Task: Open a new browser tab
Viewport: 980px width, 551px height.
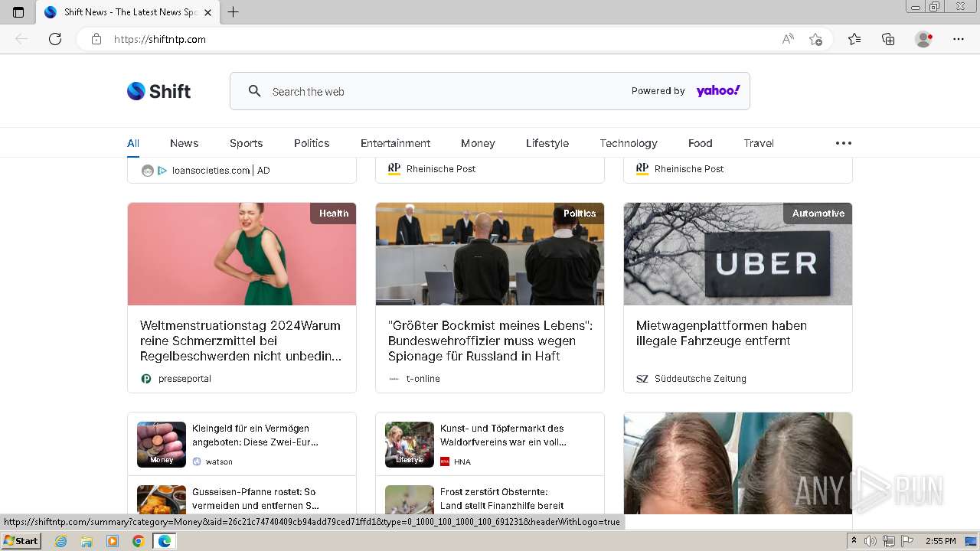Action: (234, 12)
